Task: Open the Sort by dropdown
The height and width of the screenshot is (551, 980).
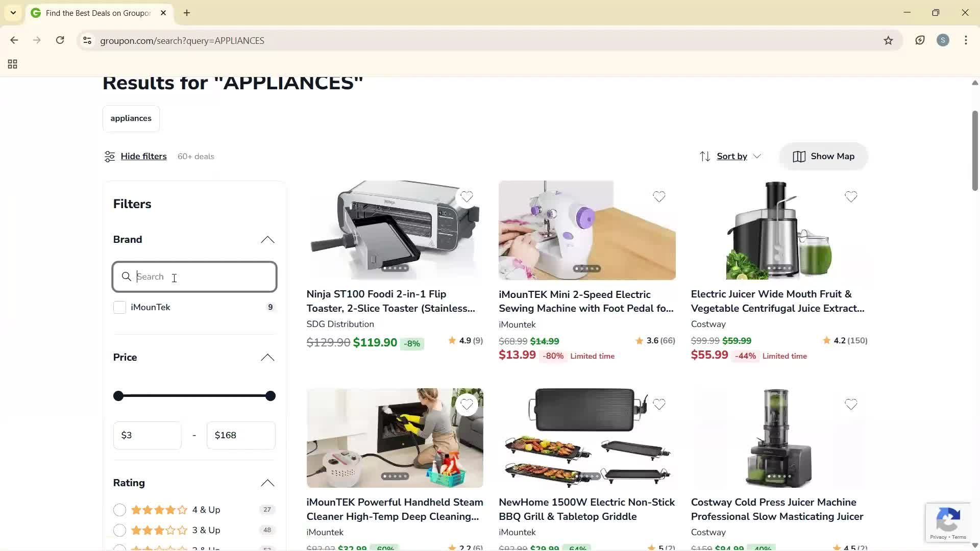Action: pyautogui.click(x=730, y=157)
